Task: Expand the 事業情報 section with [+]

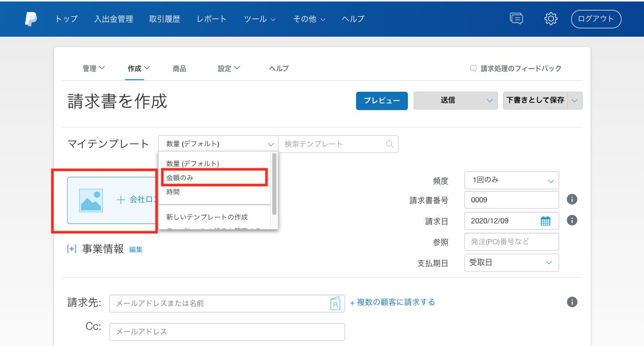Action: (x=72, y=249)
